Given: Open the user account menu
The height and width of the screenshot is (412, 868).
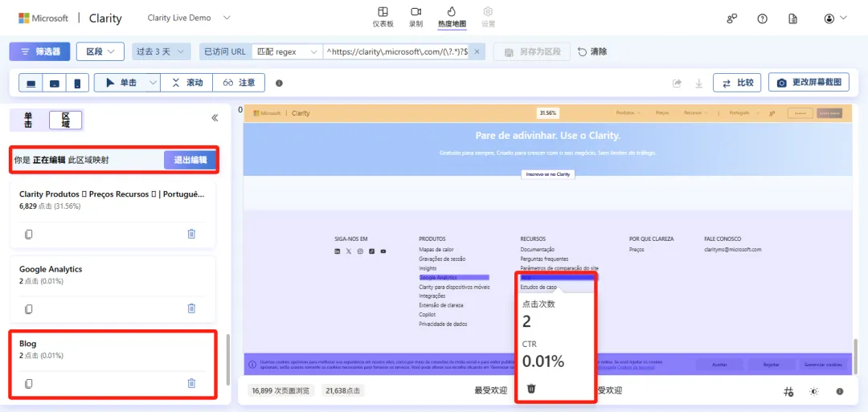Looking at the screenshot, I should click(x=835, y=18).
